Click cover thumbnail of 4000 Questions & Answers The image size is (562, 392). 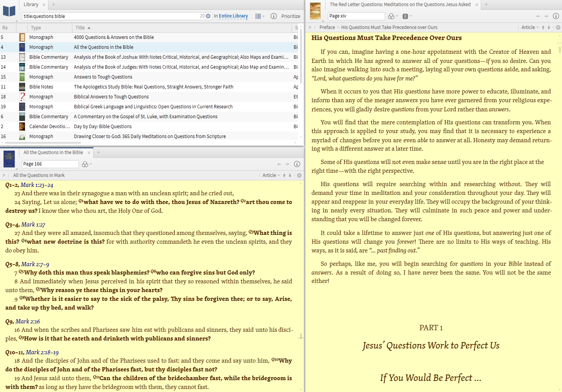click(x=22, y=37)
